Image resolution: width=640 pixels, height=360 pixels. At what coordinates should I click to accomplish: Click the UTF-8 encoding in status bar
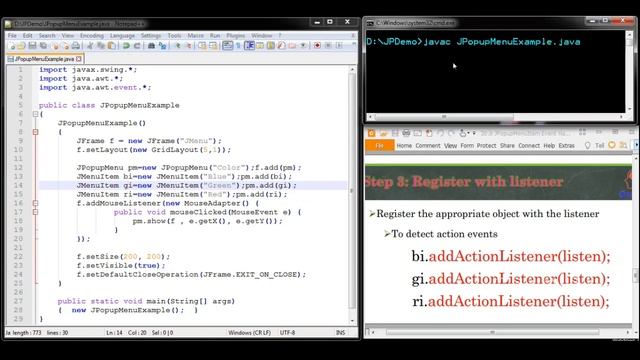[287, 333]
